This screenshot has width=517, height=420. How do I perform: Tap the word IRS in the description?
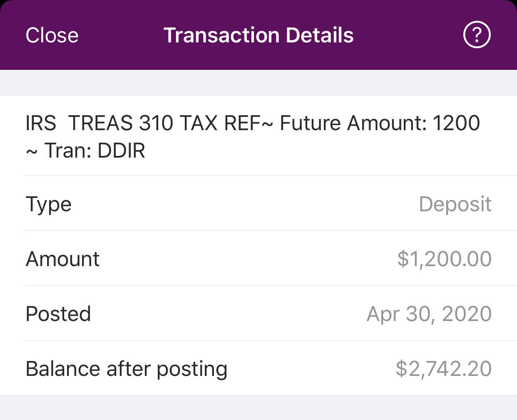[41, 123]
